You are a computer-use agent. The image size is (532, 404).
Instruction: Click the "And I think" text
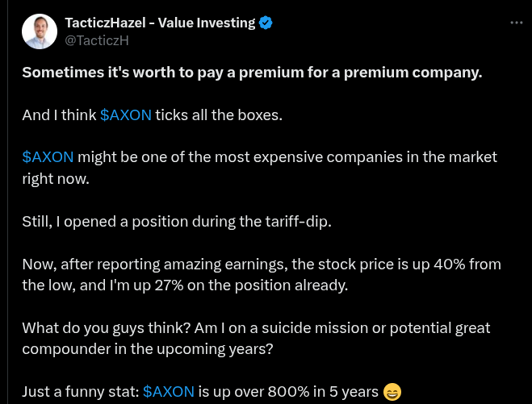(59, 115)
